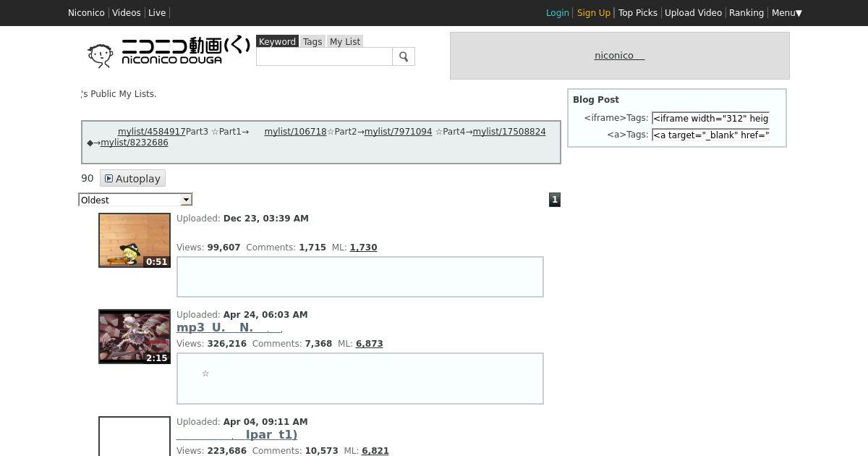
Task: Click the Login link
Action: pyautogui.click(x=557, y=13)
